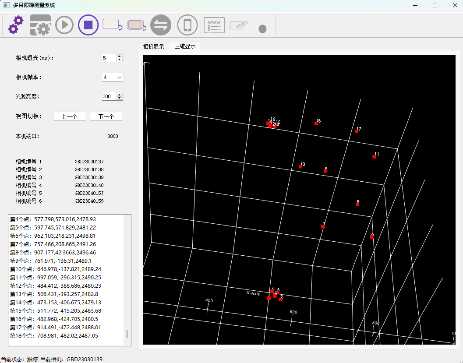Viewport: 463px width, 363px height.
Task: Switch to the first tab above viewport
Action: pos(153,47)
